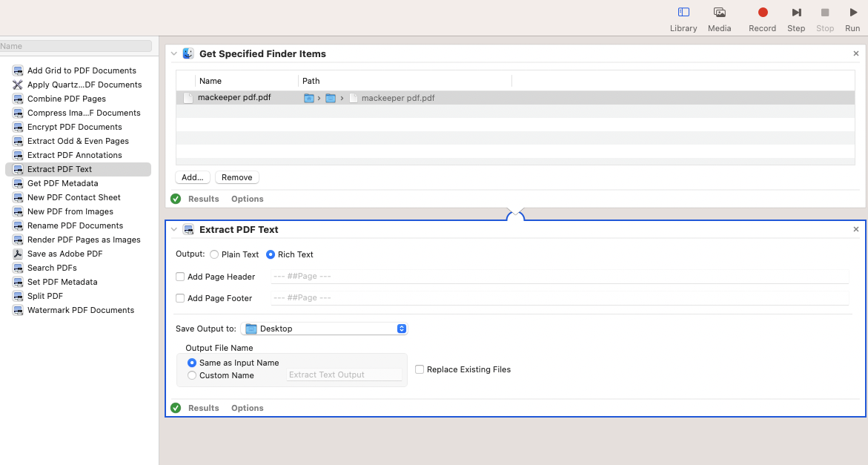Image resolution: width=868 pixels, height=465 pixels.
Task: Select the mackeeper pdf.pdf row name
Action: click(x=235, y=97)
